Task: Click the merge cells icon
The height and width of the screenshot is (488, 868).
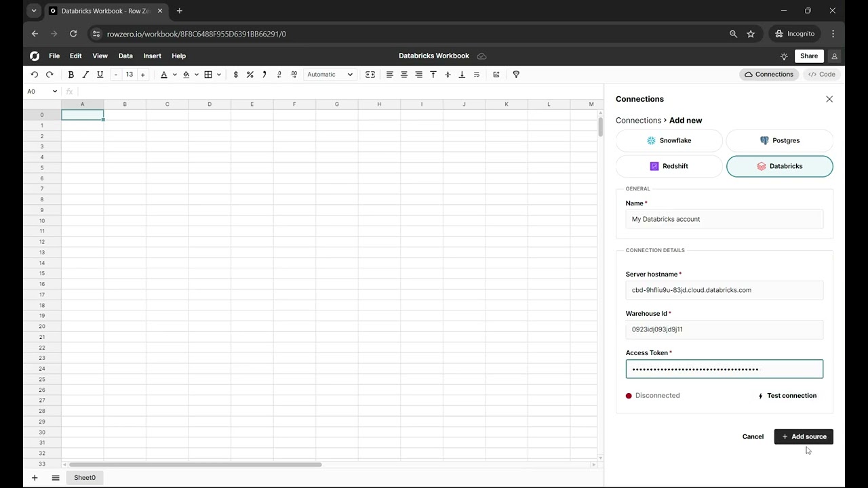Action: pos(370,75)
